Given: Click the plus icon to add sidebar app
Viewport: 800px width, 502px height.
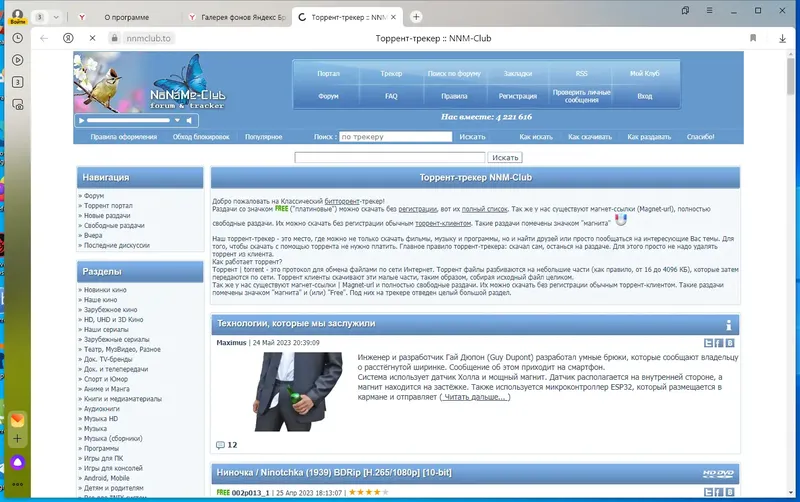Looking at the screenshot, I should [x=17, y=439].
